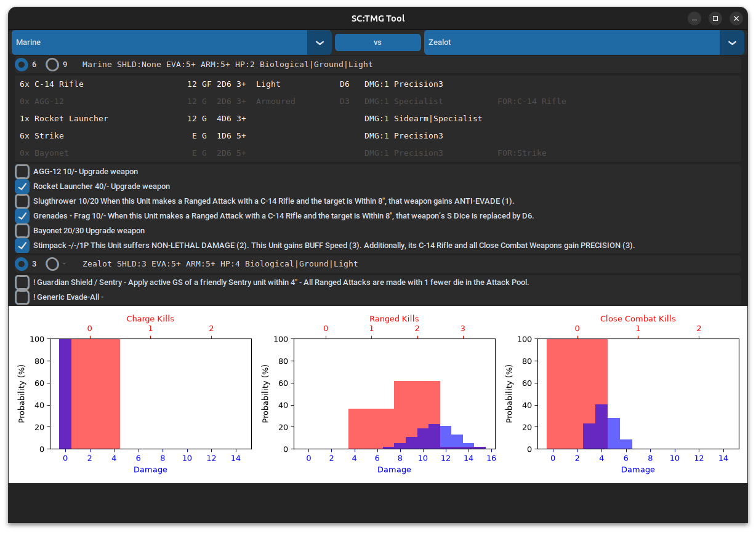Image resolution: width=756 pixels, height=533 pixels.
Task: Click the greyed AGG-12 weapon row
Action: click(378, 102)
